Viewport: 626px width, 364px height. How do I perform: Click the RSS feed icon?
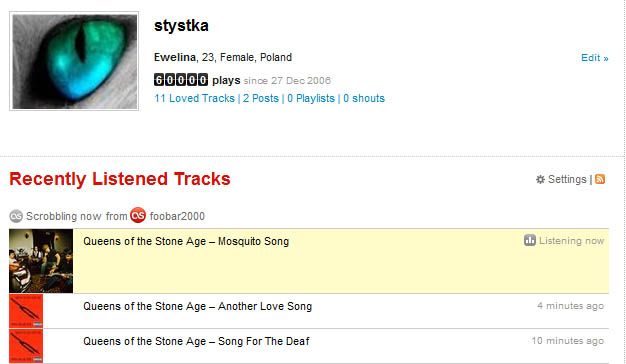pos(600,179)
